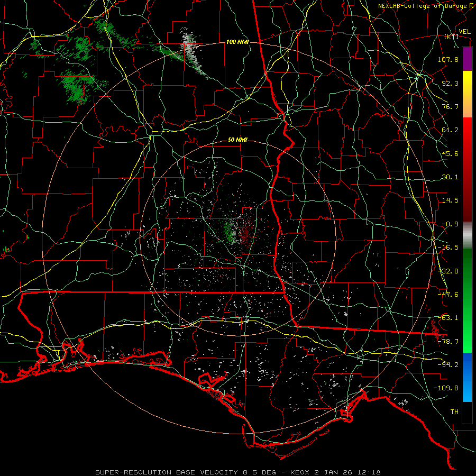Click the yellow-orange segment of the color bar
476x476 pixels.
tap(467, 94)
